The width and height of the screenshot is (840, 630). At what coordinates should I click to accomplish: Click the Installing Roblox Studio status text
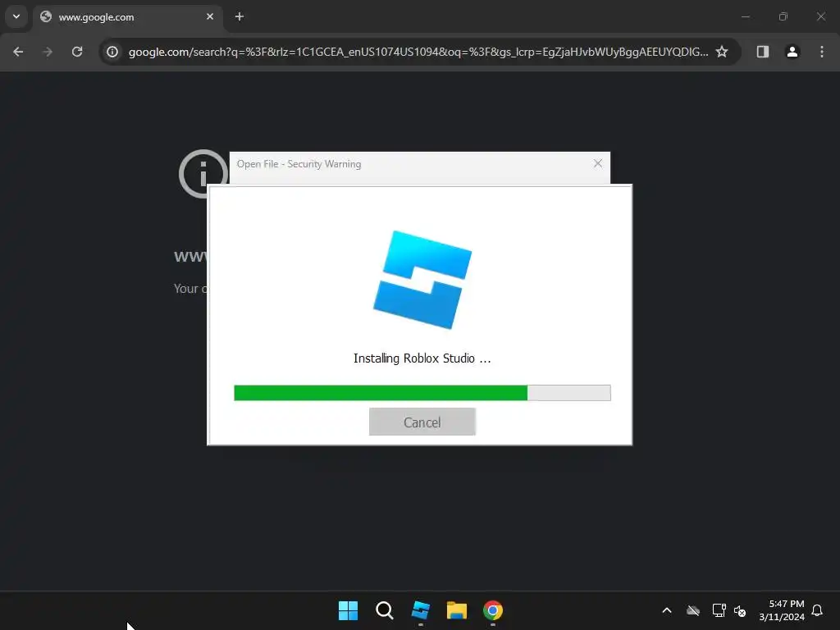(x=422, y=358)
